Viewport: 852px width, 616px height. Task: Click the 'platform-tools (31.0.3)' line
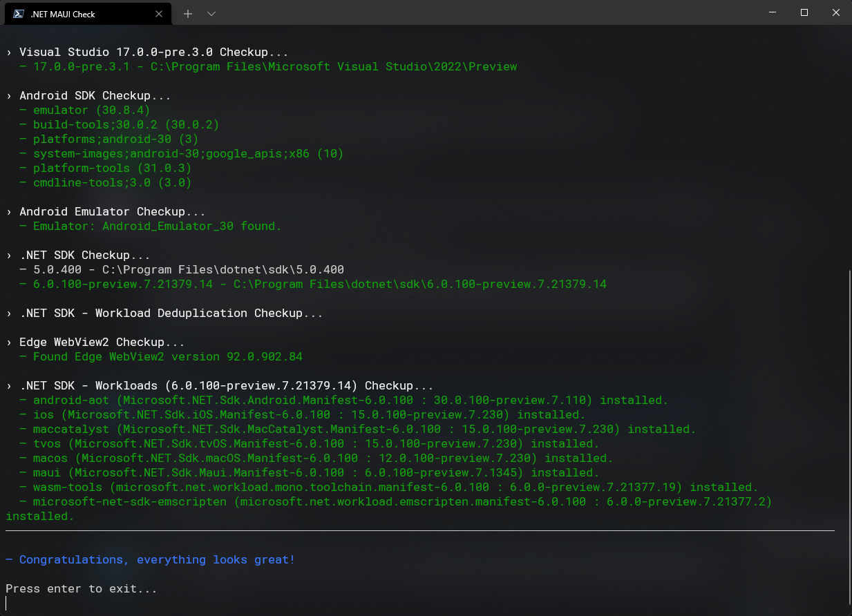(106, 169)
